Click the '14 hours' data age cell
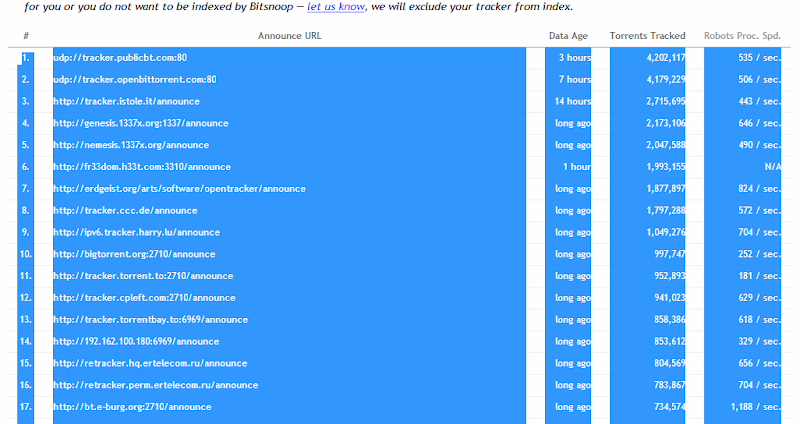This screenshot has width=800, height=424. pyautogui.click(x=572, y=102)
